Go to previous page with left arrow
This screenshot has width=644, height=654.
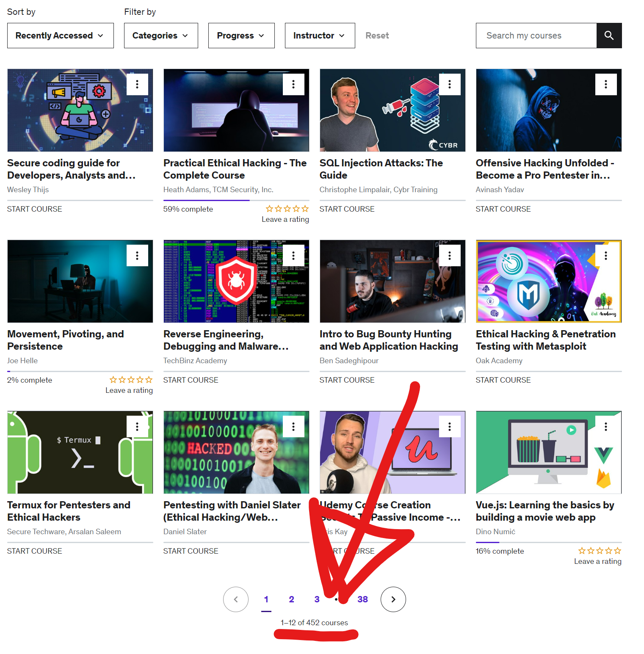click(236, 599)
